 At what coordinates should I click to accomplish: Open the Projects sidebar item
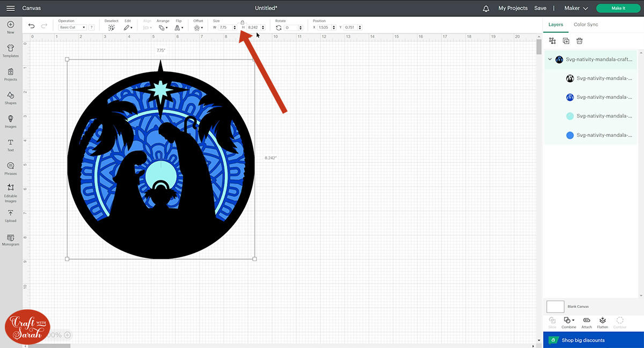(11, 75)
